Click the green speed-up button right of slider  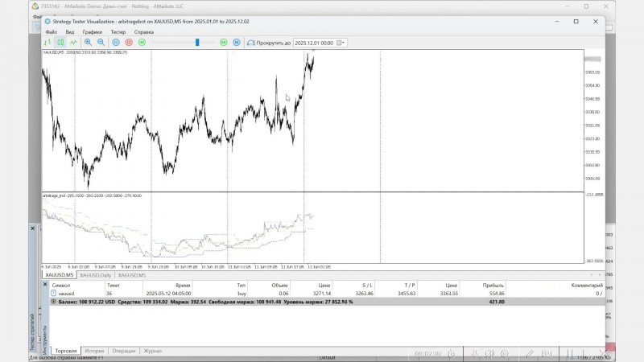click(224, 43)
